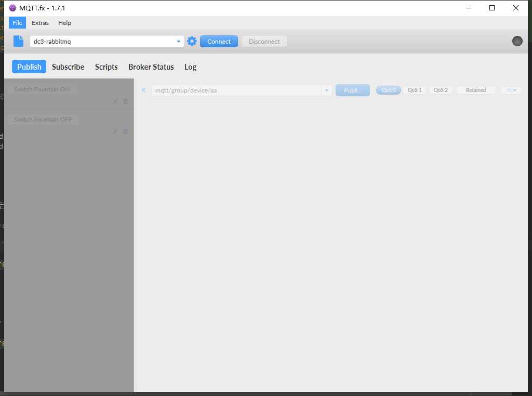
Task: Open the Extras menu
Action: (x=40, y=23)
